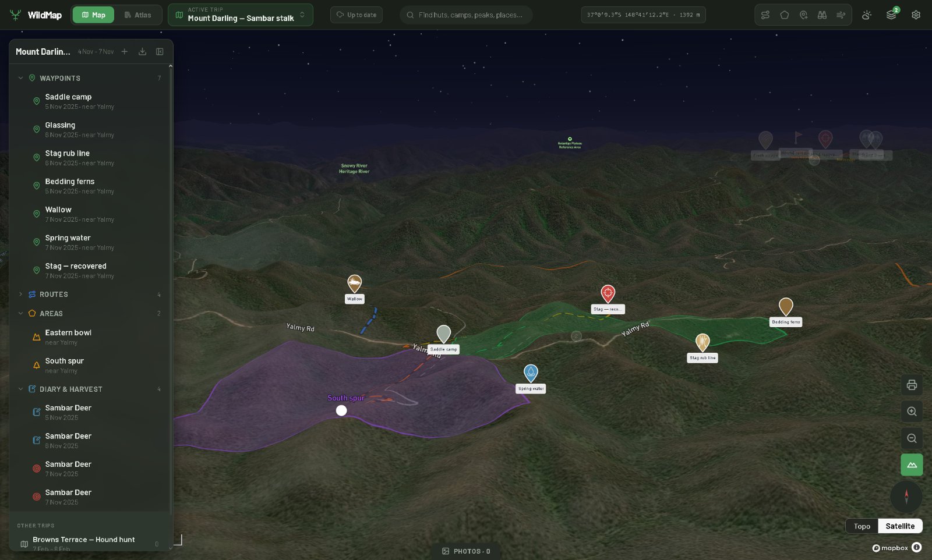The width and height of the screenshot is (932, 560).
Task: Click the Wallow map marker
Action: tap(354, 283)
